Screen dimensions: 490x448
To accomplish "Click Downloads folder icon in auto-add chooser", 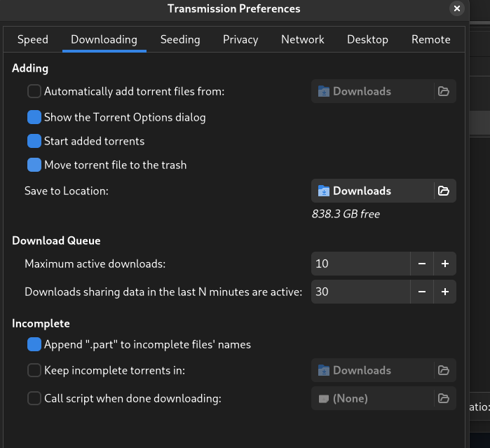I will click(x=324, y=91).
